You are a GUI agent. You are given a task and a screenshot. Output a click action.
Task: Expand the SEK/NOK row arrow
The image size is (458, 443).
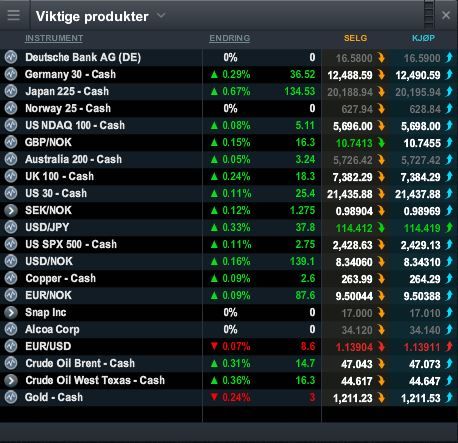tap(11, 210)
